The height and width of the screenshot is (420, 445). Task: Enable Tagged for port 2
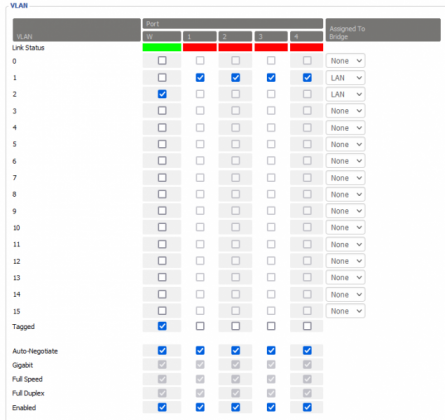pos(235,326)
